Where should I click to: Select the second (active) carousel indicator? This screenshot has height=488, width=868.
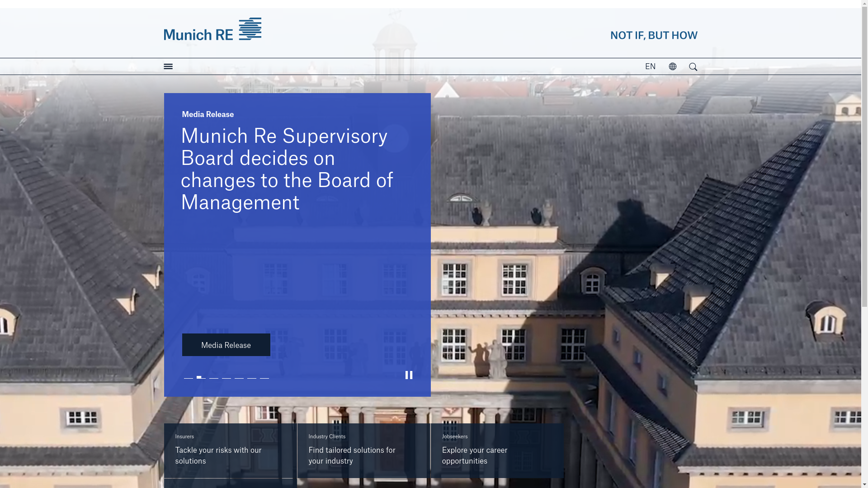click(x=201, y=377)
